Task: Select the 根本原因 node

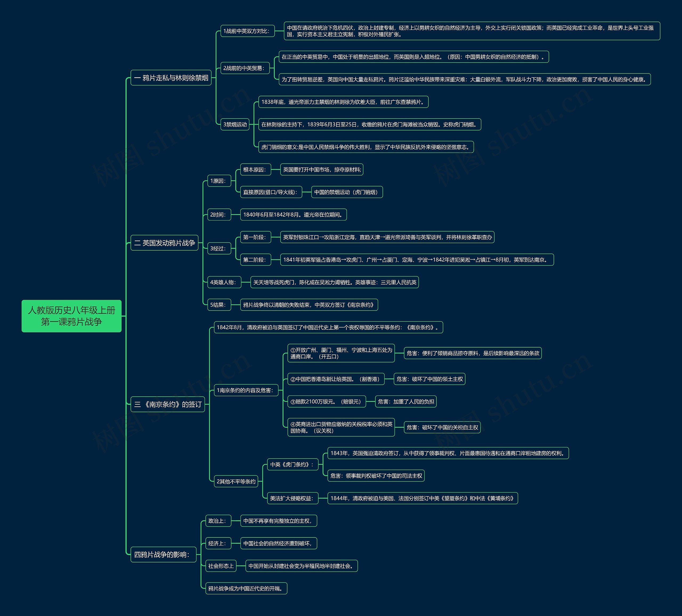Action: tap(255, 169)
